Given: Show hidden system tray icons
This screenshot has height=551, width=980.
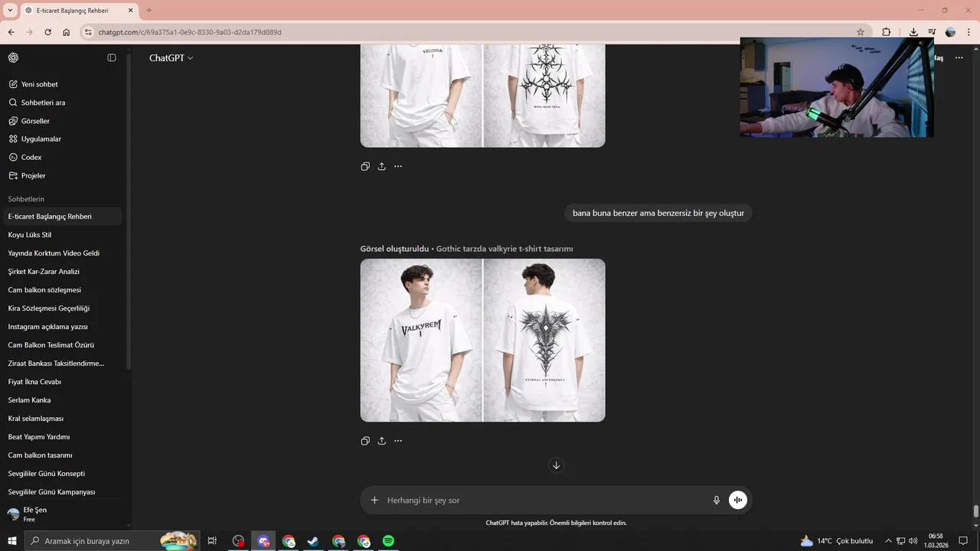Looking at the screenshot, I should [890, 541].
